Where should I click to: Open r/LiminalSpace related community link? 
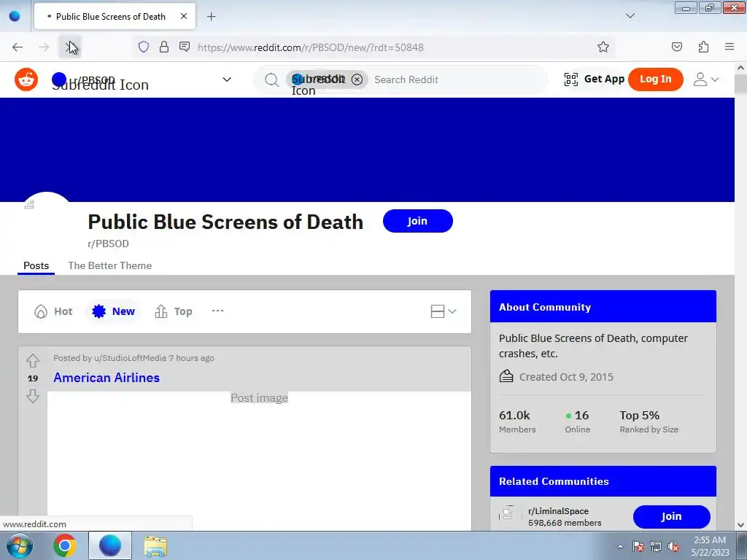558,511
